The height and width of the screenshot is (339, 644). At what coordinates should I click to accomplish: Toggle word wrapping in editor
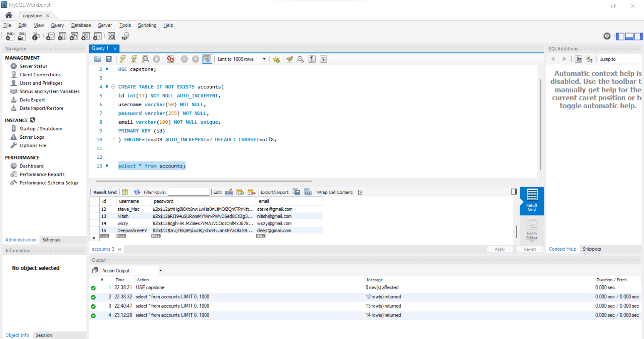click(x=323, y=59)
